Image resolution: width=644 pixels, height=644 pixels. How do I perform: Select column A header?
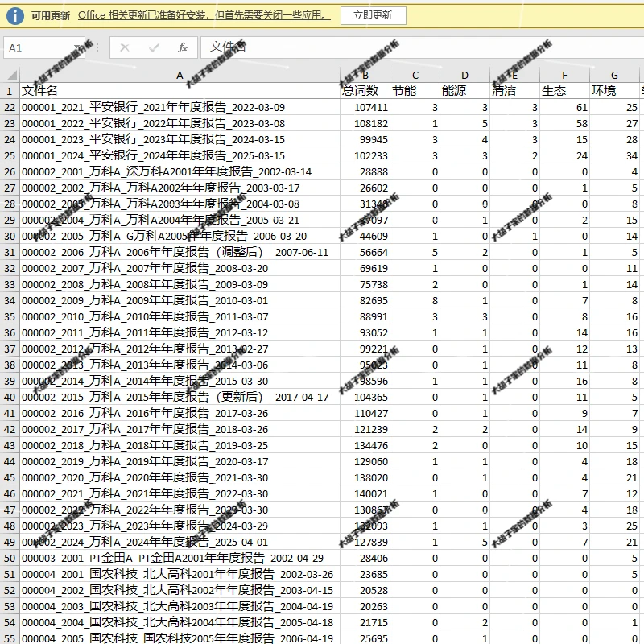coord(180,75)
